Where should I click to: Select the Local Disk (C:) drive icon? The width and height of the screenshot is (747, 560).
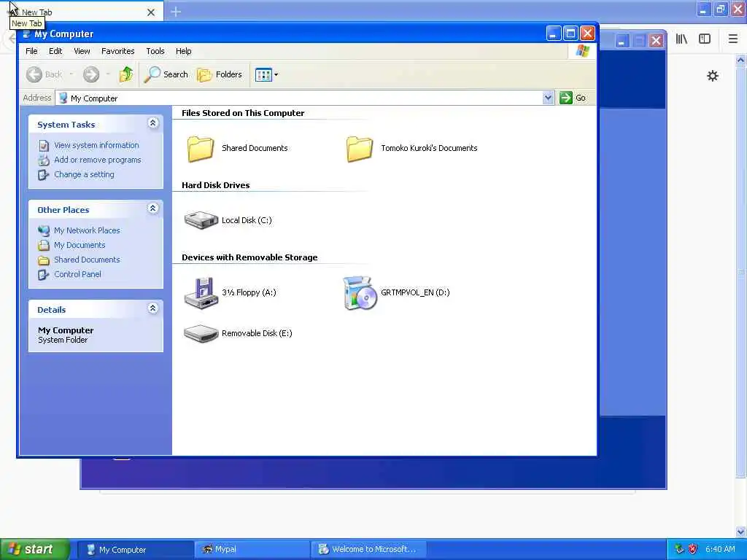tap(201, 220)
